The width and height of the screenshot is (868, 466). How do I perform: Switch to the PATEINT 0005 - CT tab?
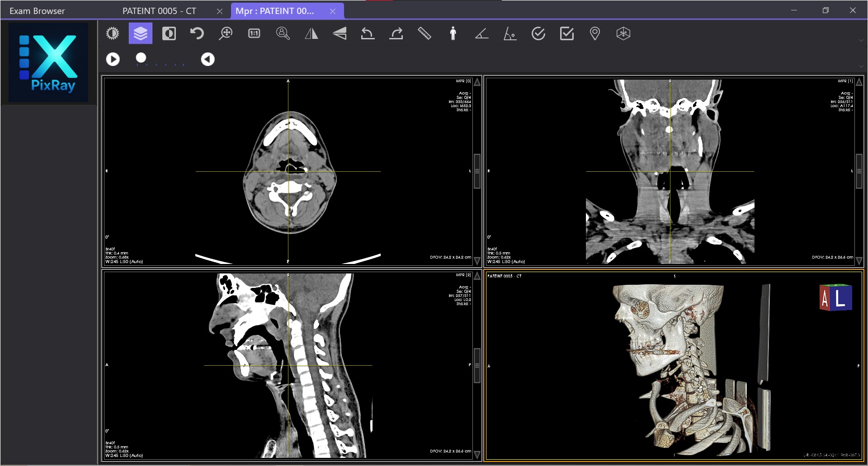click(158, 11)
